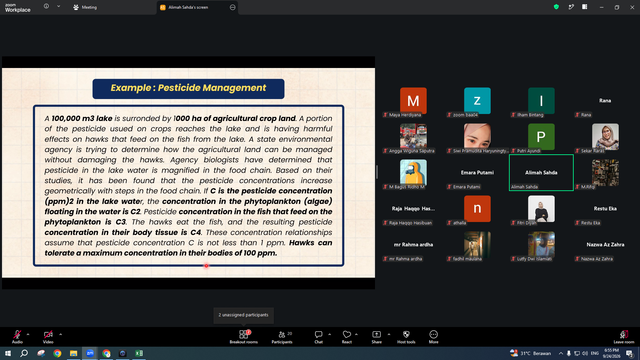
Task: Select the zoom baa04 participant tile
Action: (477, 102)
